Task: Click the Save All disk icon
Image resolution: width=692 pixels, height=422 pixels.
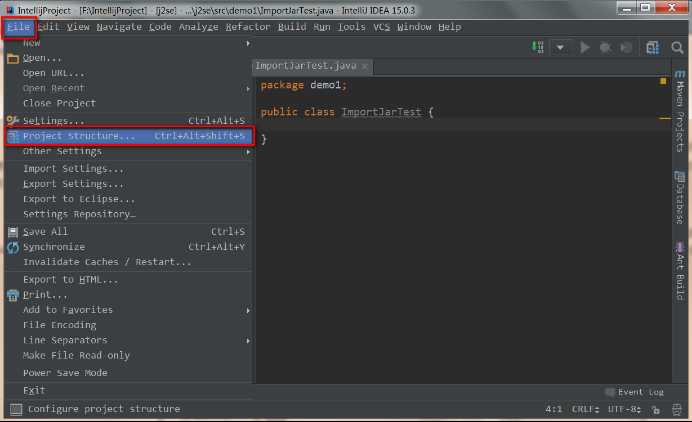Action: 13,232
